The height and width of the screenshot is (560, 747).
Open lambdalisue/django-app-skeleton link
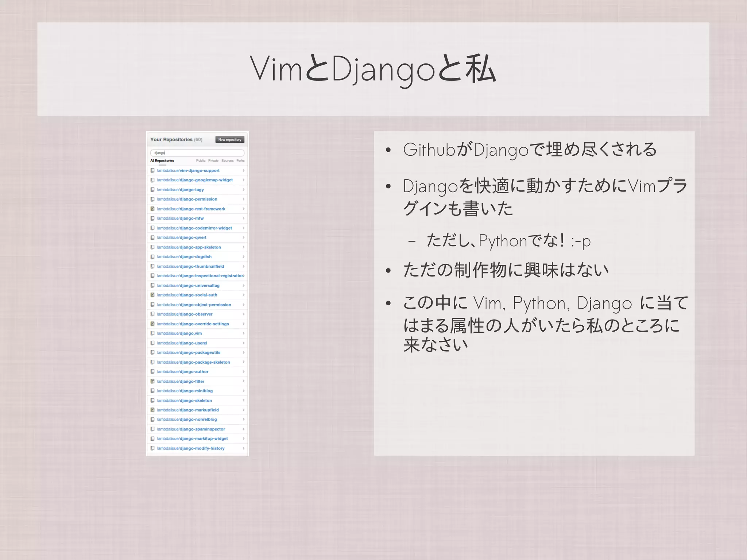(x=189, y=247)
